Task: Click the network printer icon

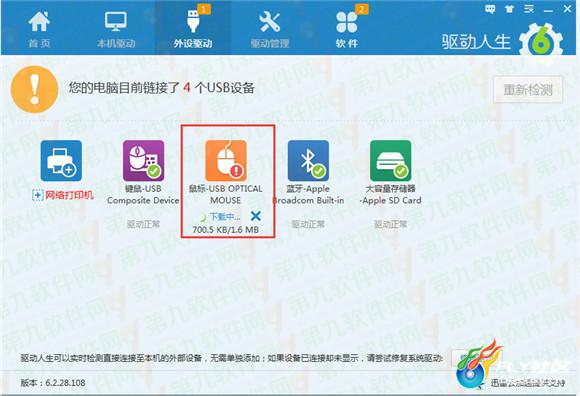Action: coord(61,160)
